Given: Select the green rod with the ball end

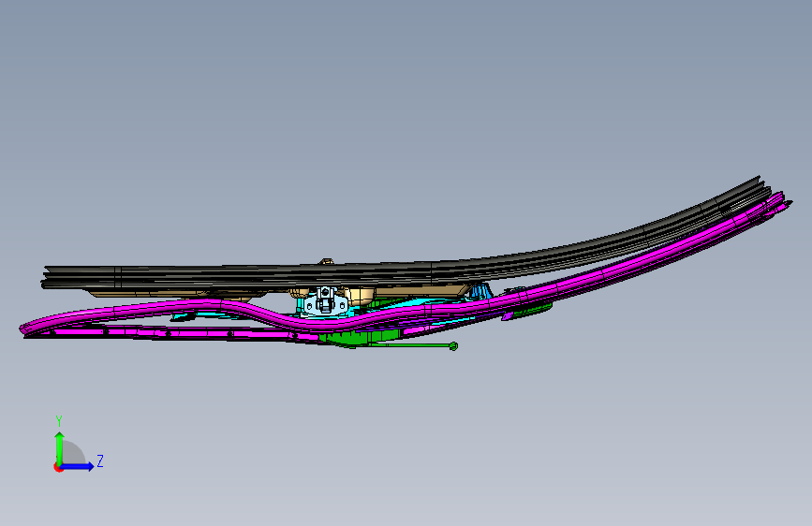Looking at the screenshot, I should coord(414,344).
